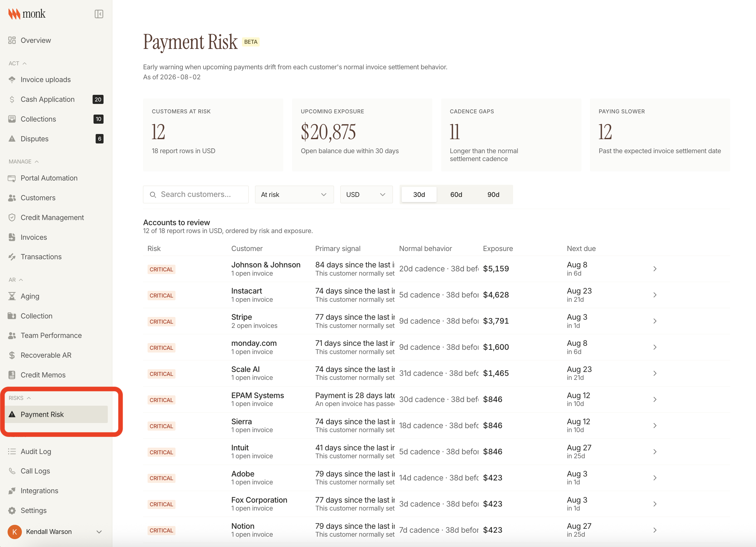756x547 pixels.
Task: Open Notion row details chevron
Action: (655, 530)
